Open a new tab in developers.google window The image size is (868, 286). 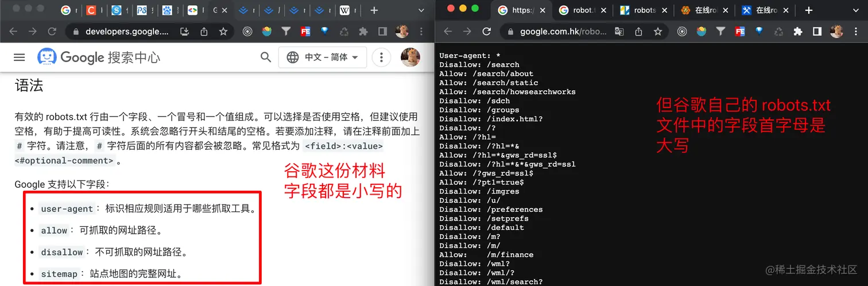click(374, 10)
